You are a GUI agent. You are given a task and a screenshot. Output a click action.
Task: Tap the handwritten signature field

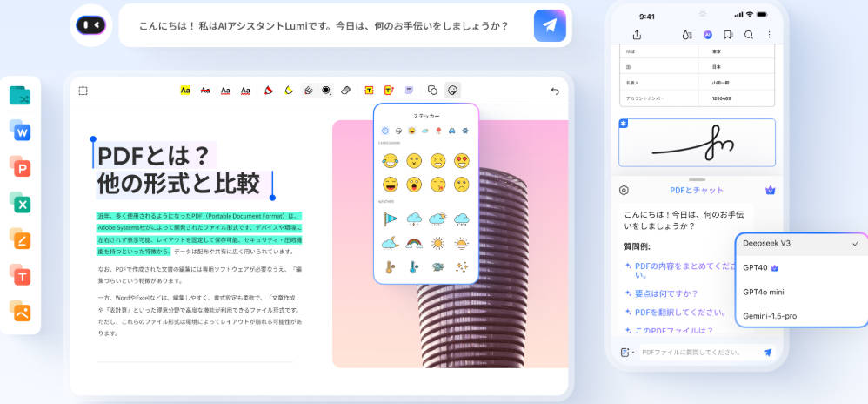point(697,143)
